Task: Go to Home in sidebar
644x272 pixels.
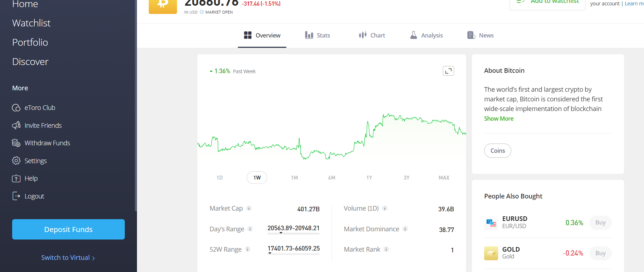Action: tap(25, 4)
